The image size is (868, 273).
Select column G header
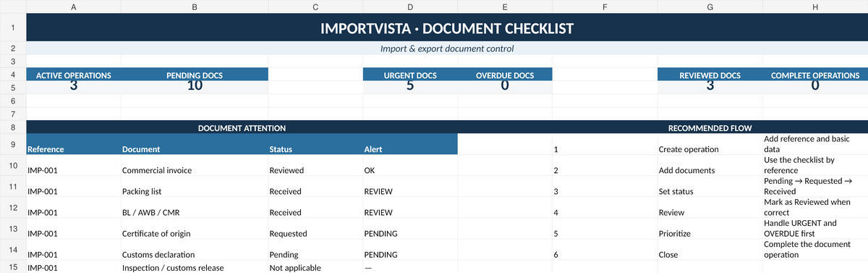[710, 7]
